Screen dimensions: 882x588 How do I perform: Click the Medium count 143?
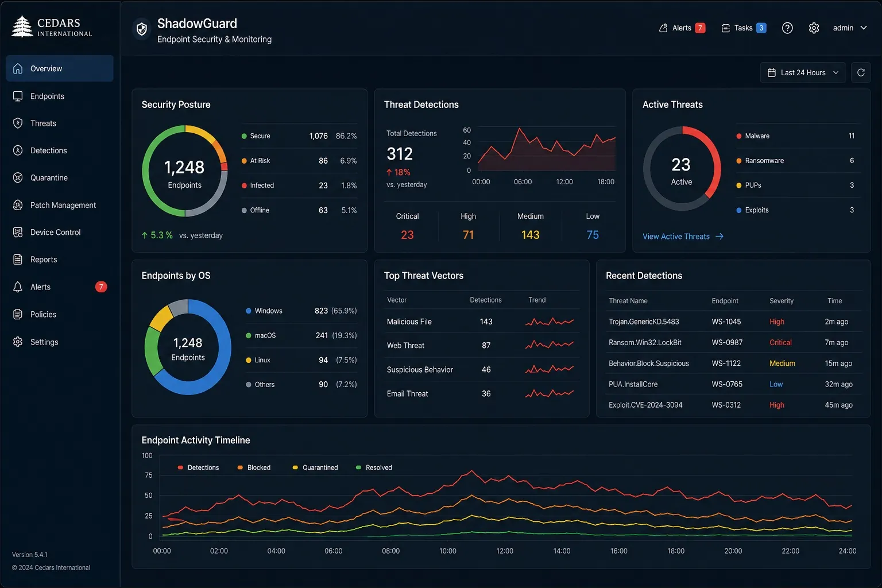(x=530, y=235)
